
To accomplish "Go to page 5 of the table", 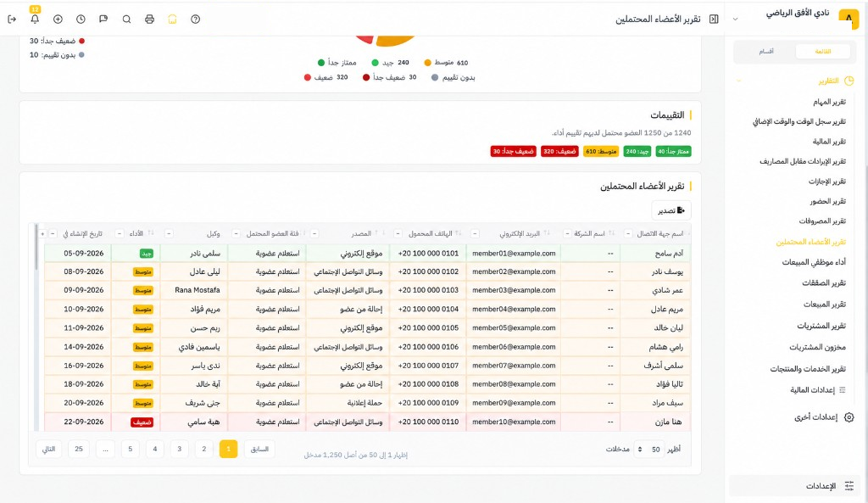I will tap(130, 449).
